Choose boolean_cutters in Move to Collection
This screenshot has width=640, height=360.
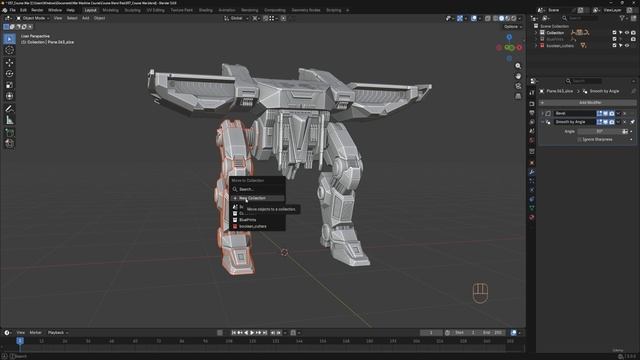coord(257,226)
